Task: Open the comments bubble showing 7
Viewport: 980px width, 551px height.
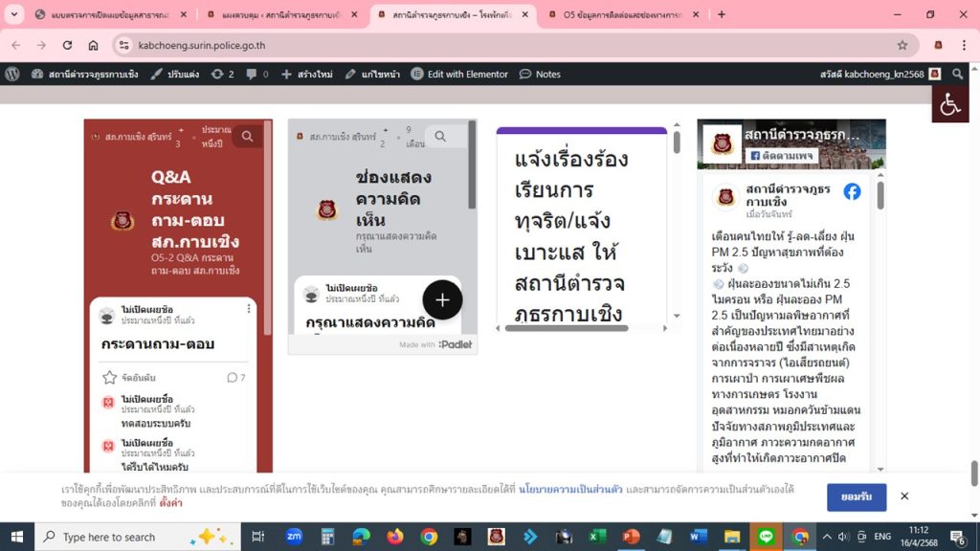Action: tap(235, 378)
